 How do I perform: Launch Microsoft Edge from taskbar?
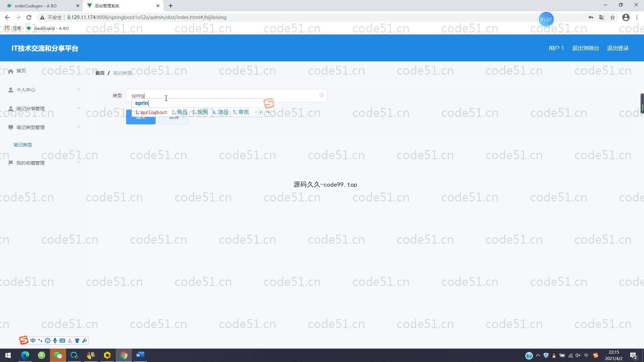pos(25,355)
